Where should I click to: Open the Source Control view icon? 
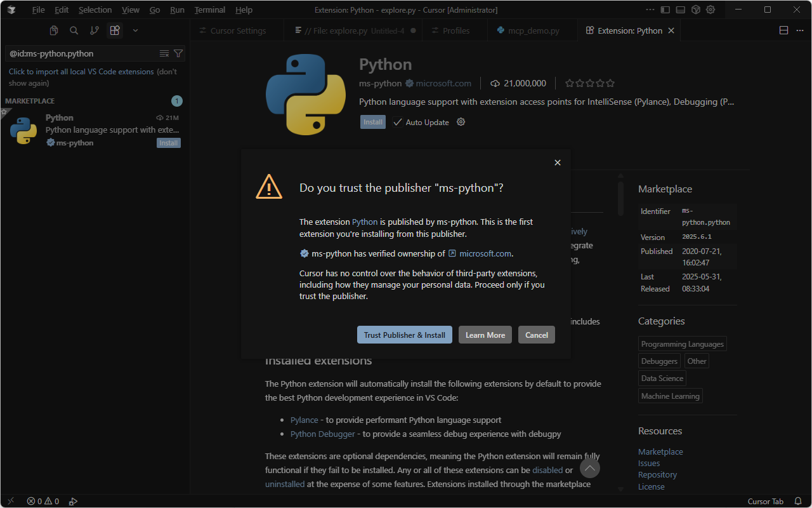pyautogui.click(x=95, y=30)
